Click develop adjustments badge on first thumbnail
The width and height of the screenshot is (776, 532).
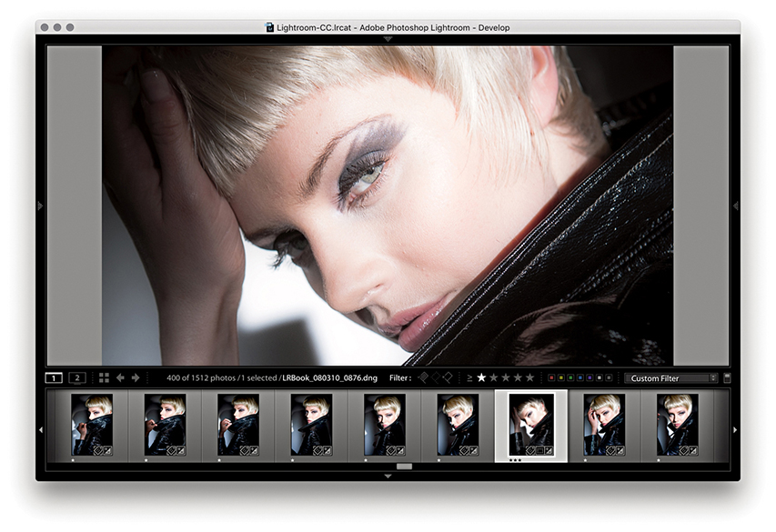coord(108,450)
